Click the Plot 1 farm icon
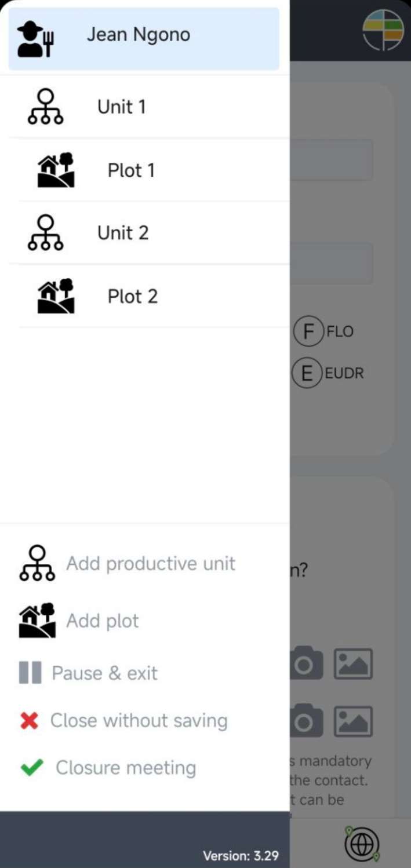 coord(56,170)
